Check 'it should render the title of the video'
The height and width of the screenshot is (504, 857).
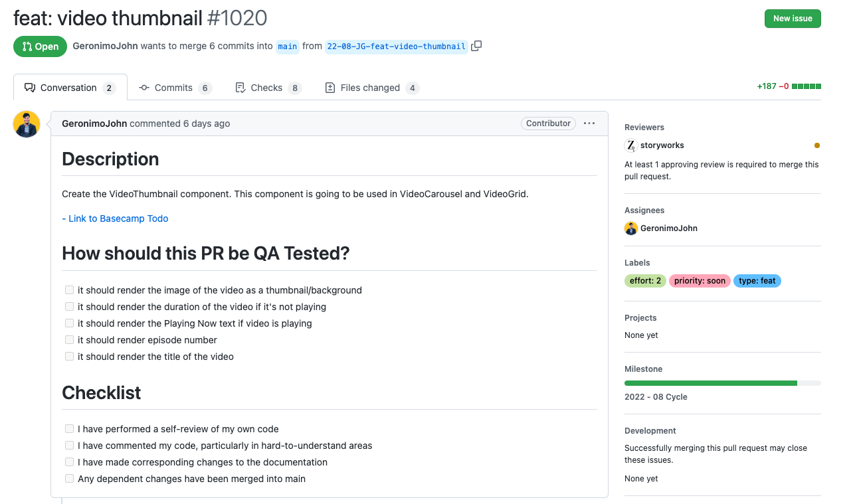click(x=69, y=356)
